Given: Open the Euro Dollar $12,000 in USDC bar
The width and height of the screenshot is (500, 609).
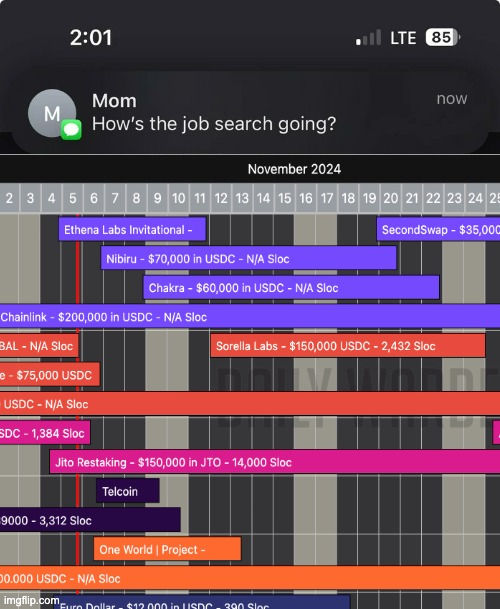Looking at the screenshot, I should coord(202,602).
